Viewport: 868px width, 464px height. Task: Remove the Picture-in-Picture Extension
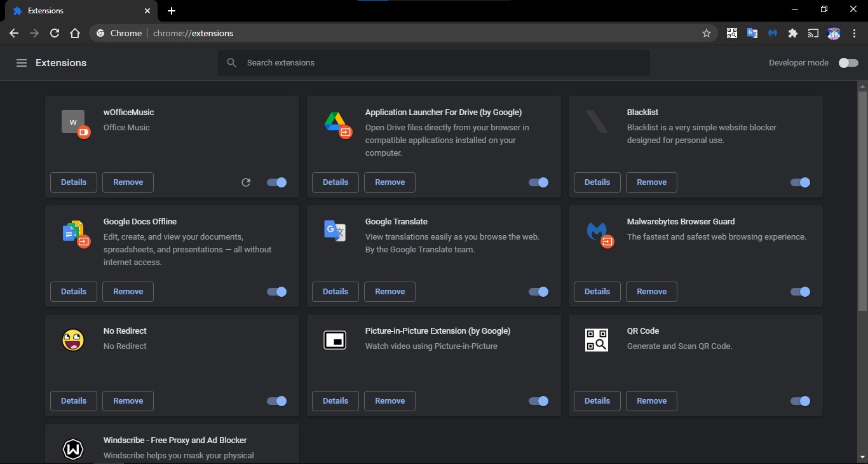point(390,401)
